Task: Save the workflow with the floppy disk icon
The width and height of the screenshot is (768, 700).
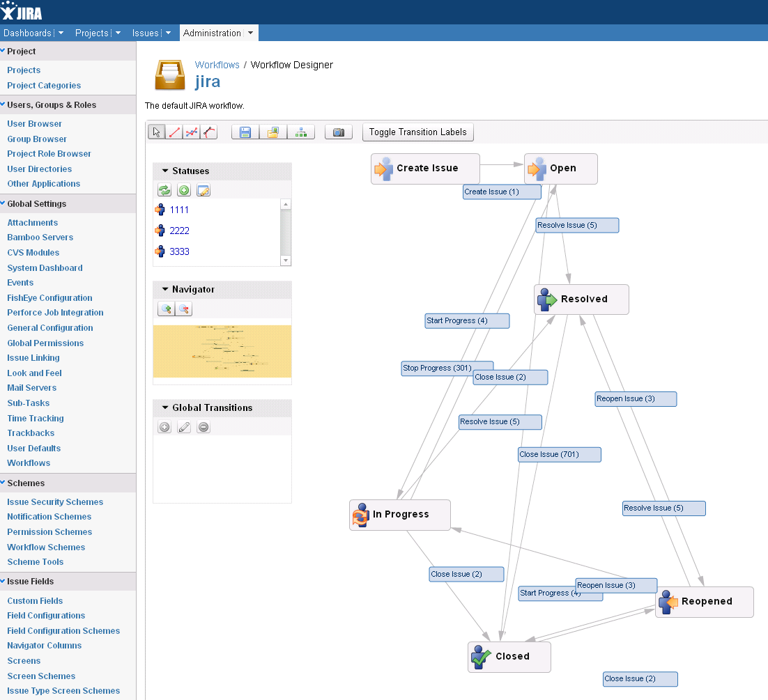Action: (245, 132)
